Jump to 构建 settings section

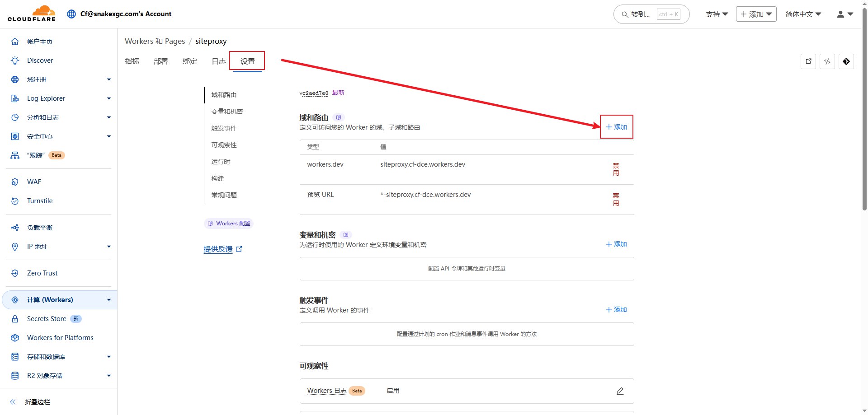217,178
